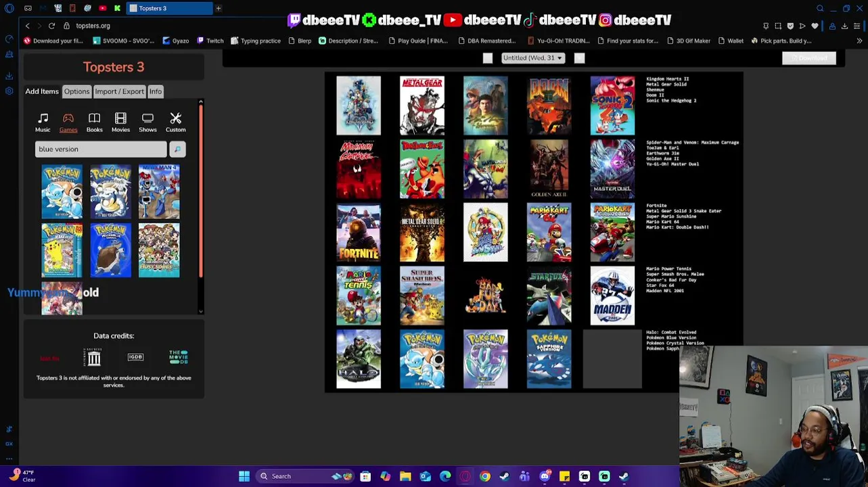Viewport: 868px width, 487px height.
Task: Click the Kingdom Hearts II cover in the chart
Action: 359,106
